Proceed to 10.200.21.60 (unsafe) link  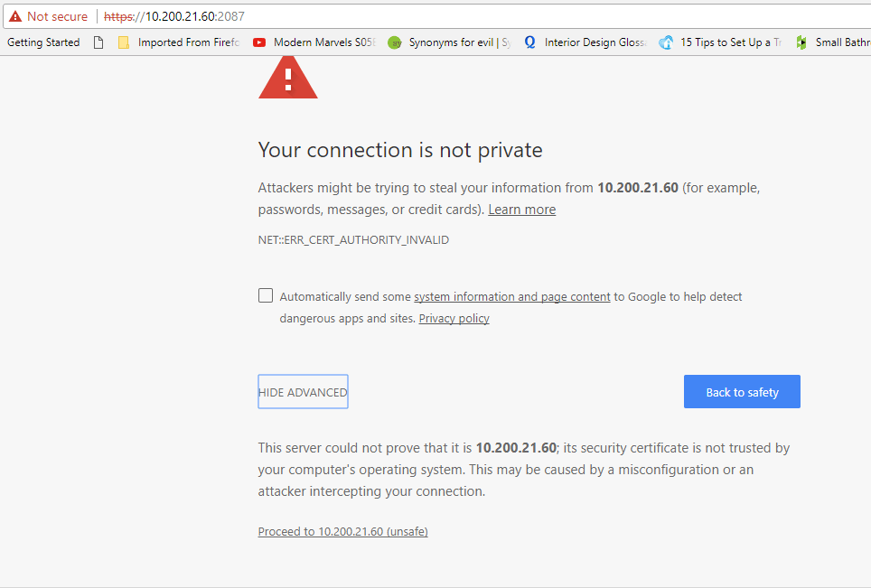[x=342, y=531]
